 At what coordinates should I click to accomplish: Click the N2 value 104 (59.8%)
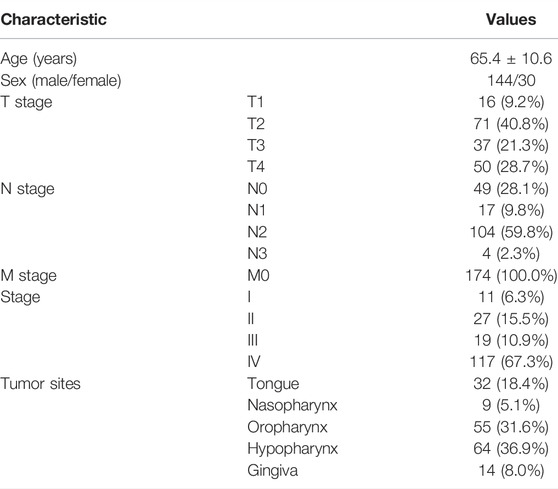tap(511, 232)
